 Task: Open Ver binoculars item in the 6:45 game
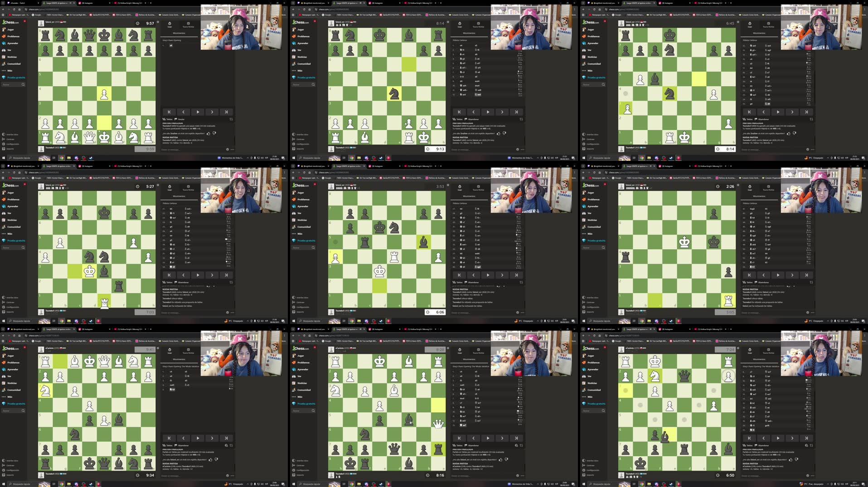pyautogui.click(x=587, y=50)
